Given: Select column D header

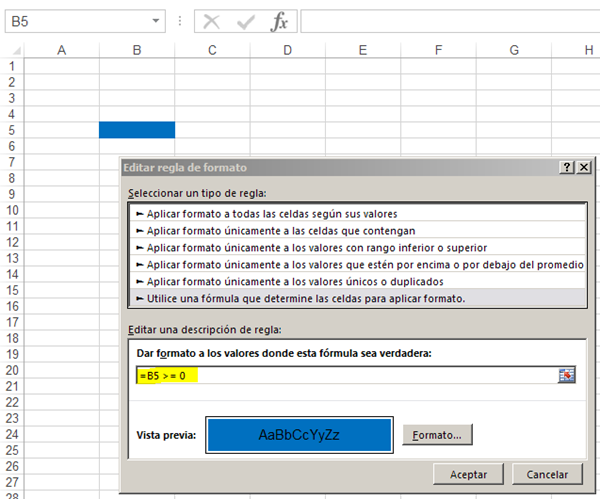Looking at the screenshot, I should click(288, 50).
